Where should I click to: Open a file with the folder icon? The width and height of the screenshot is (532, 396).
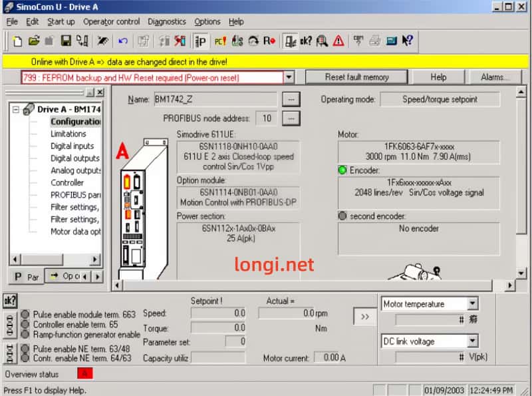click(x=34, y=41)
